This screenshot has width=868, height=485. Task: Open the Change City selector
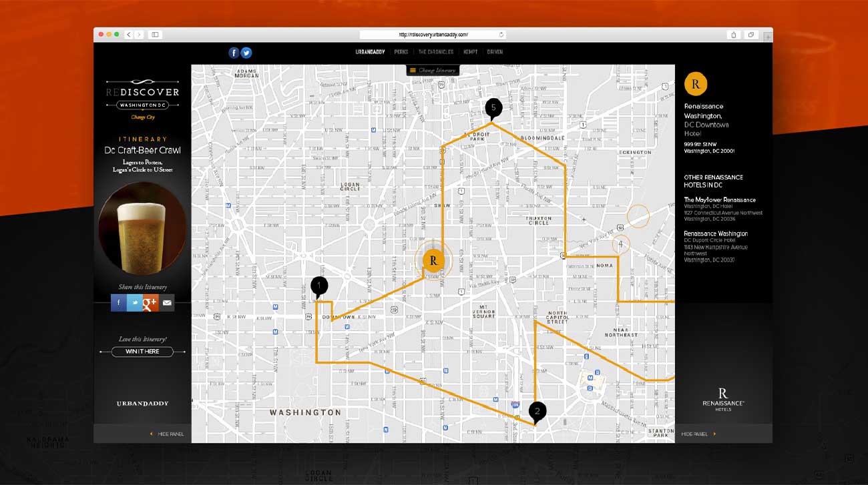(143, 117)
